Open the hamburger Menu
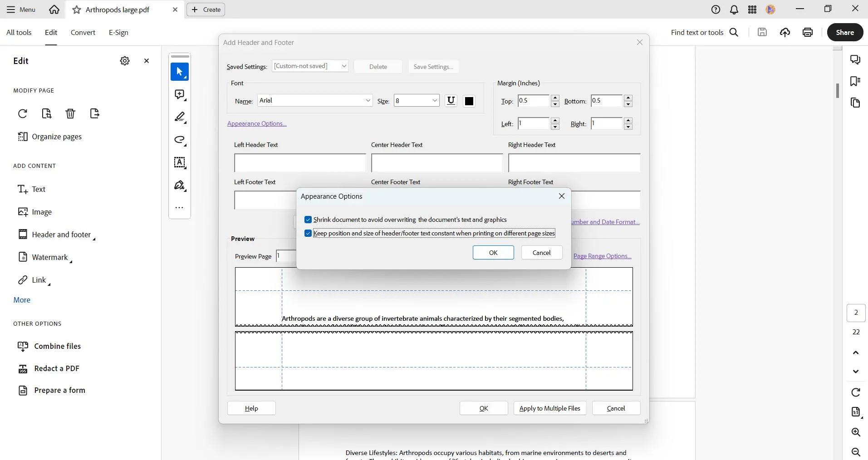Image resolution: width=868 pixels, height=460 pixels. click(20, 9)
